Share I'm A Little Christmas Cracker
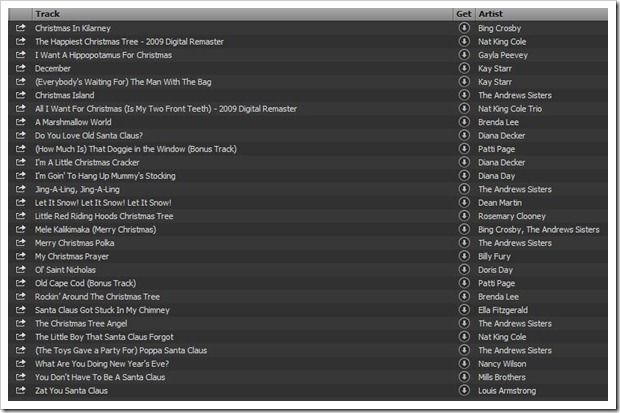The height and width of the screenshot is (413, 620). (x=21, y=162)
